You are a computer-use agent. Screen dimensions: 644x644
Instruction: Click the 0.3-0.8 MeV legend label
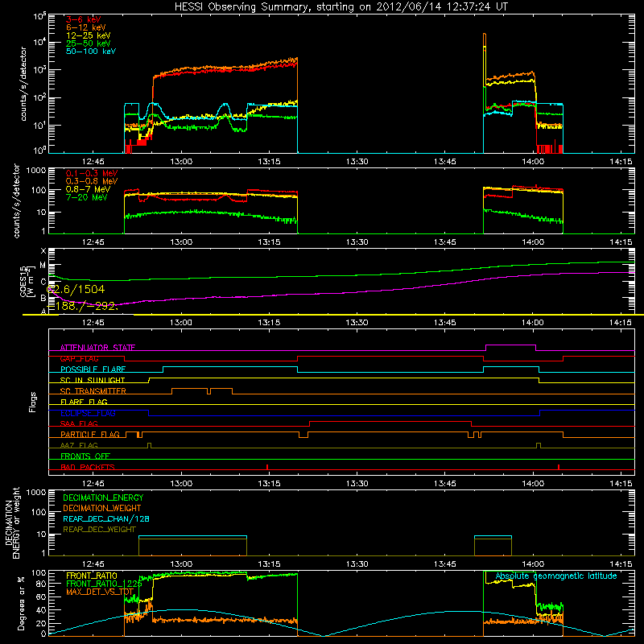tap(92, 181)
